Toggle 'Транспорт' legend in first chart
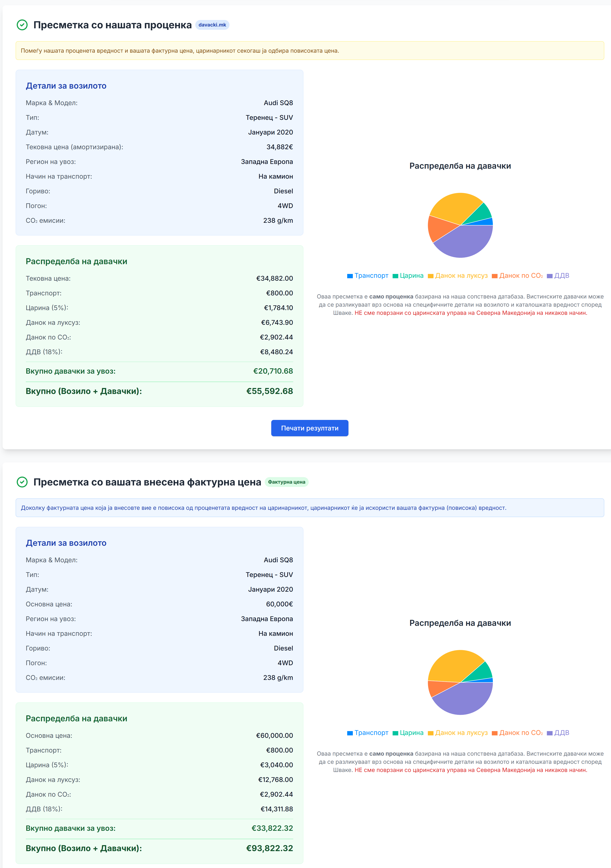Viewport: 611px width, 868px height. click(x=371, y=276)
